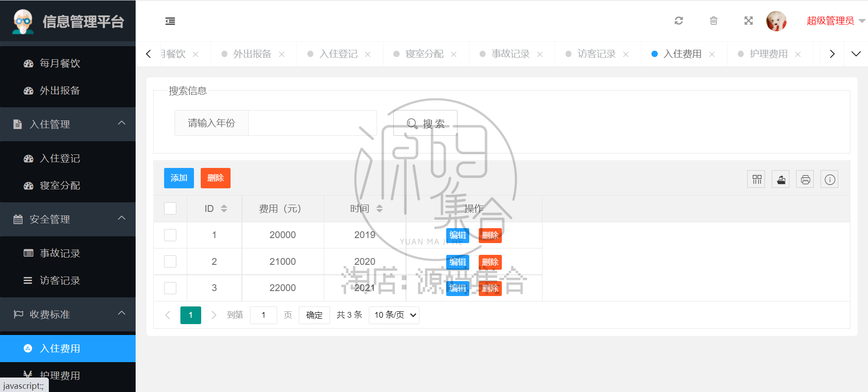Image resolution: width=868 pixels, height=392 pixels.
Task: Click the user avatar picture
Action: coord(777,21)
